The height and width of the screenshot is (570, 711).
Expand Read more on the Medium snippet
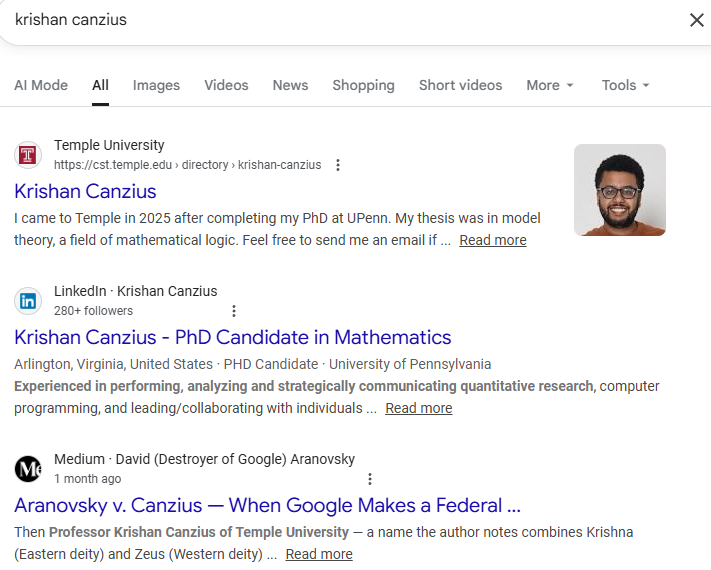coord(318,554)
